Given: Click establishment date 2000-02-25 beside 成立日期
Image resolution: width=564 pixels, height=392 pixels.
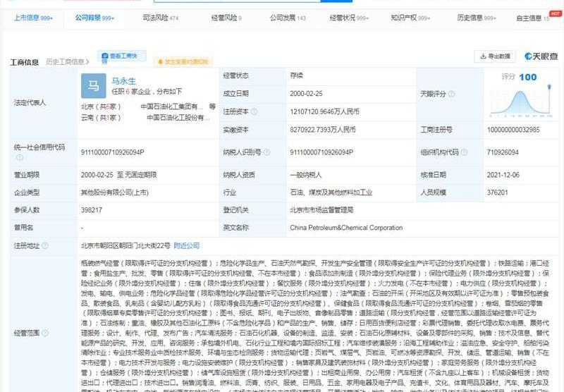Looking at the screenshot, I should coord(306,94).
